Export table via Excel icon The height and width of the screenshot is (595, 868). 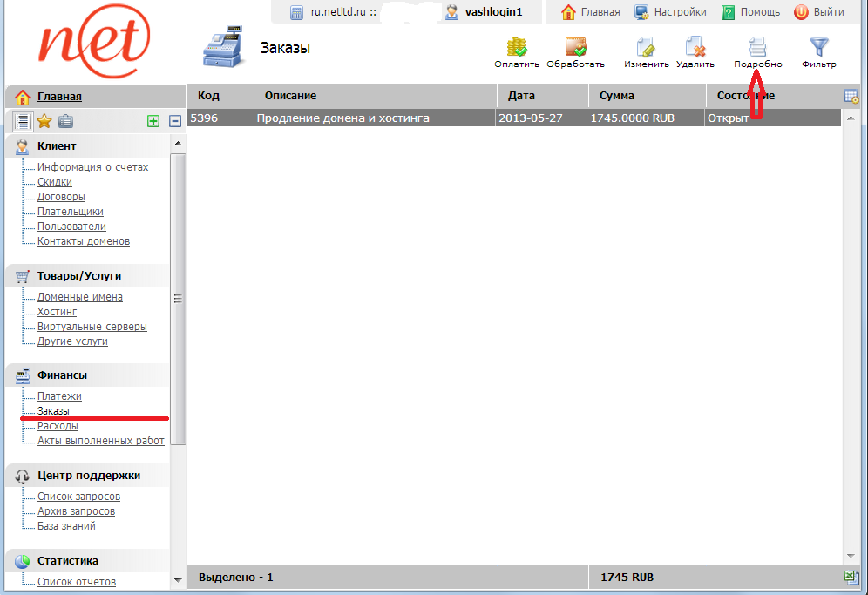tap(851, 577)
